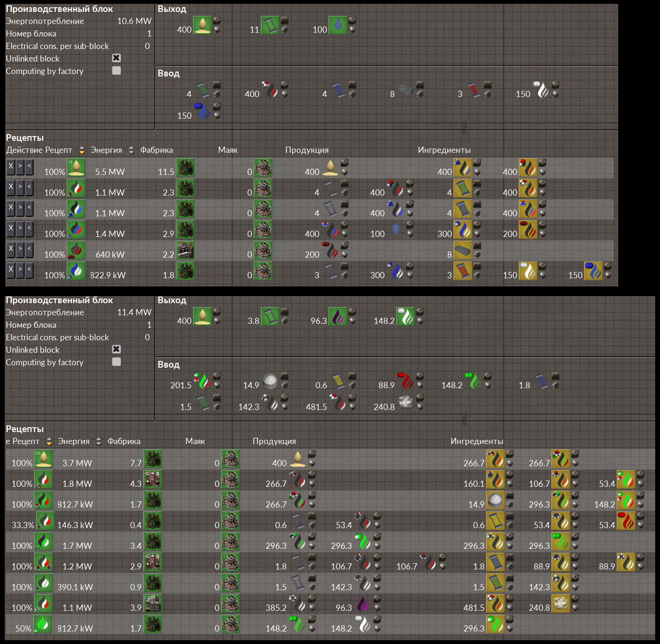Open the recipe icon at 50% production
Image resolution: width=660 pixels, height=644 pixels.
[42, 624]
